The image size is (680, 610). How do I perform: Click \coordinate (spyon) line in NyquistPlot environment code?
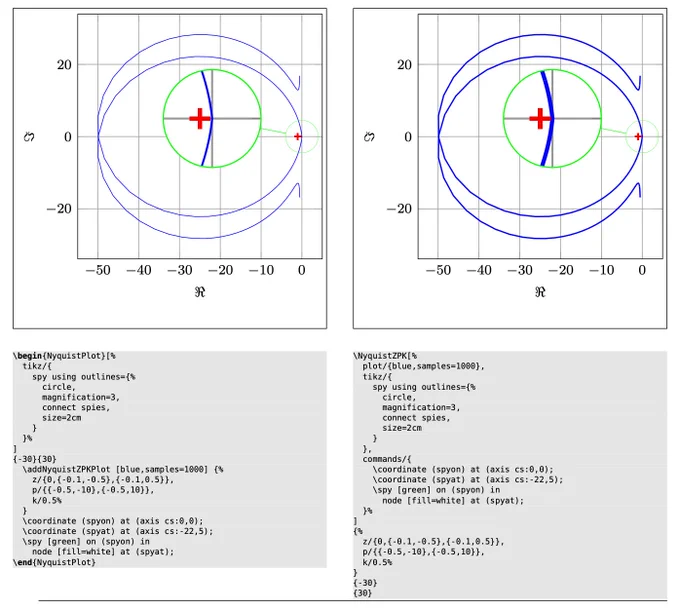[x=113, y=521]
